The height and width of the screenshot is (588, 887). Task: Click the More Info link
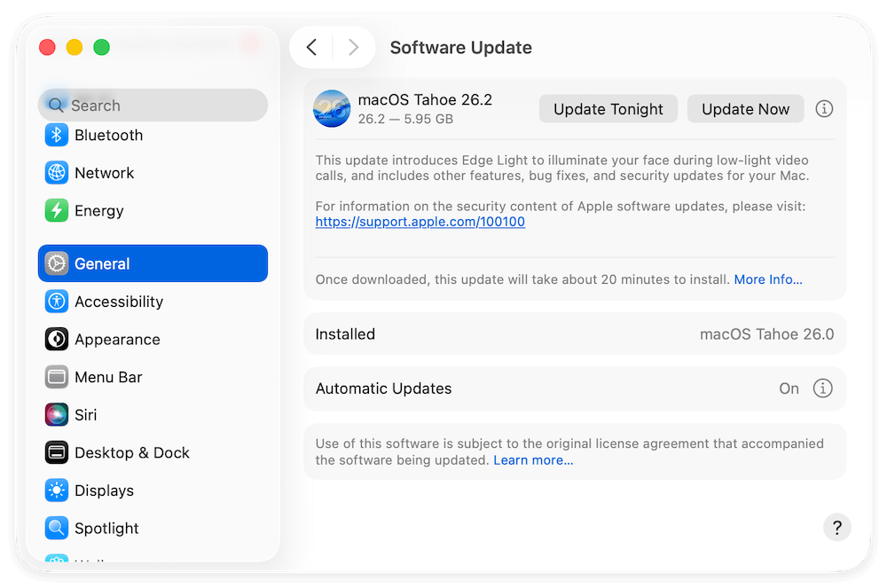[767, 278]
